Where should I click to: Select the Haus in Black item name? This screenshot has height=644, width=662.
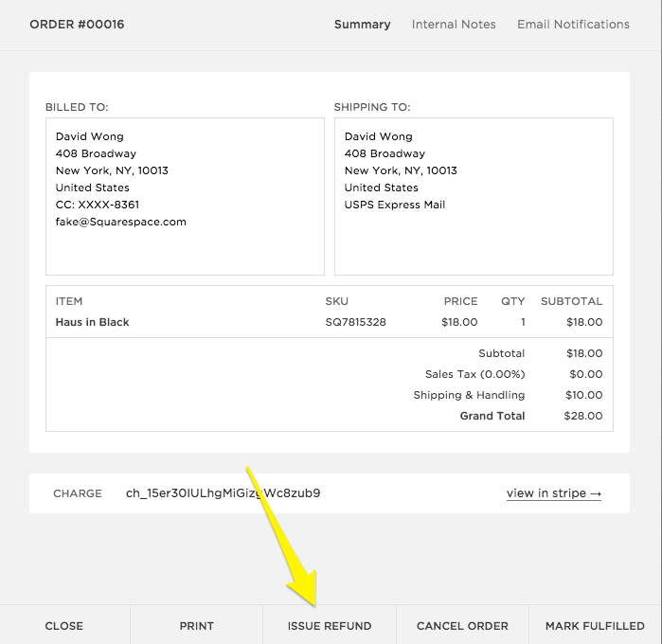pyautogui.click(x=93, y=322)
